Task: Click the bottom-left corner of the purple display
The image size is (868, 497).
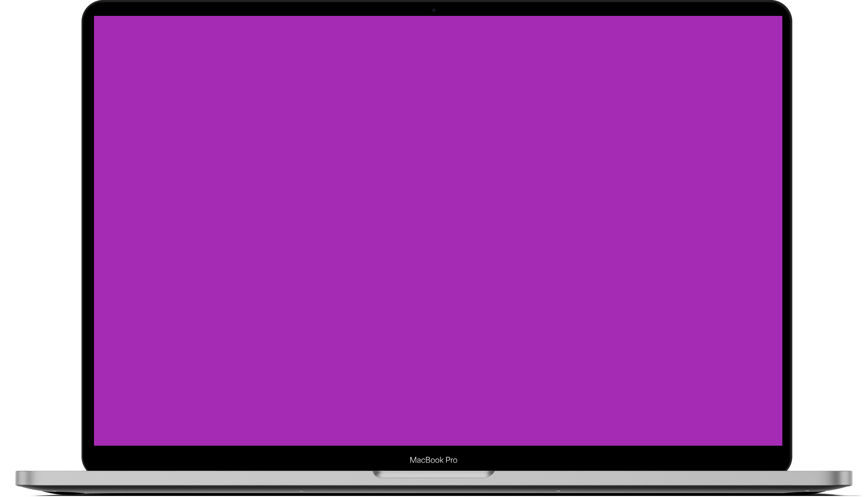Action: coord(95,445)
